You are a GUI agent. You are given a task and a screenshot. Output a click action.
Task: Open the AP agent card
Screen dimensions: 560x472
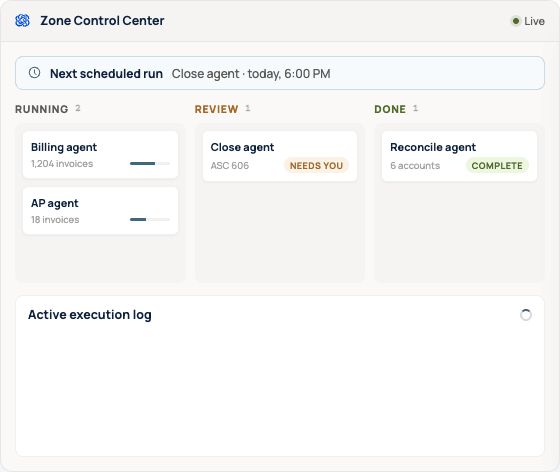coord(100,211)
